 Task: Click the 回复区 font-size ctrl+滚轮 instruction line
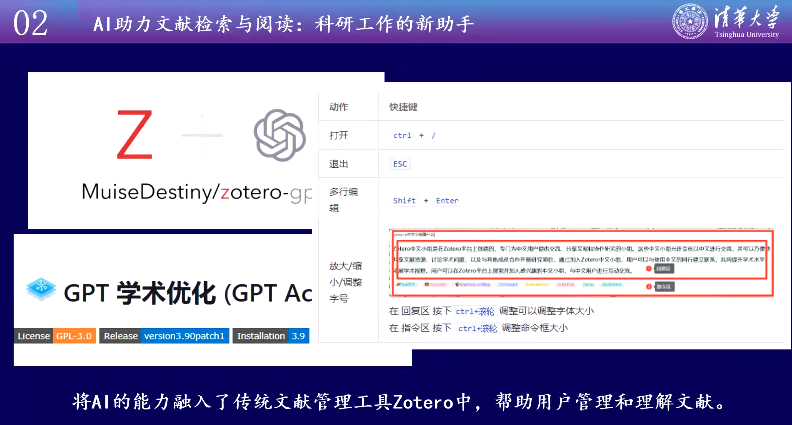(491, 311)
